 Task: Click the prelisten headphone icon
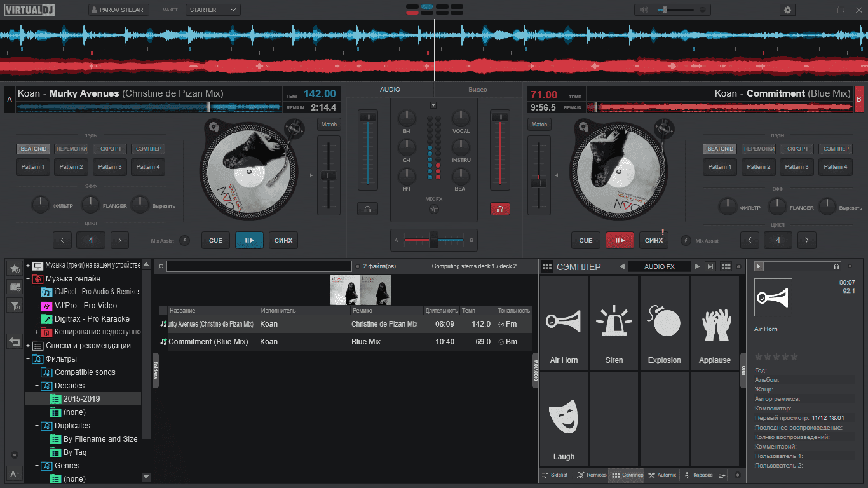coord(837,266)
